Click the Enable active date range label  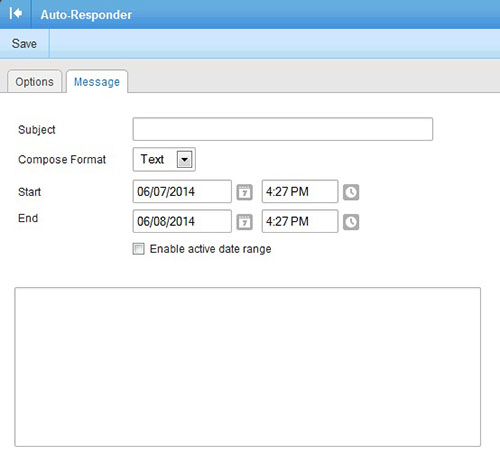pos(210,249)
